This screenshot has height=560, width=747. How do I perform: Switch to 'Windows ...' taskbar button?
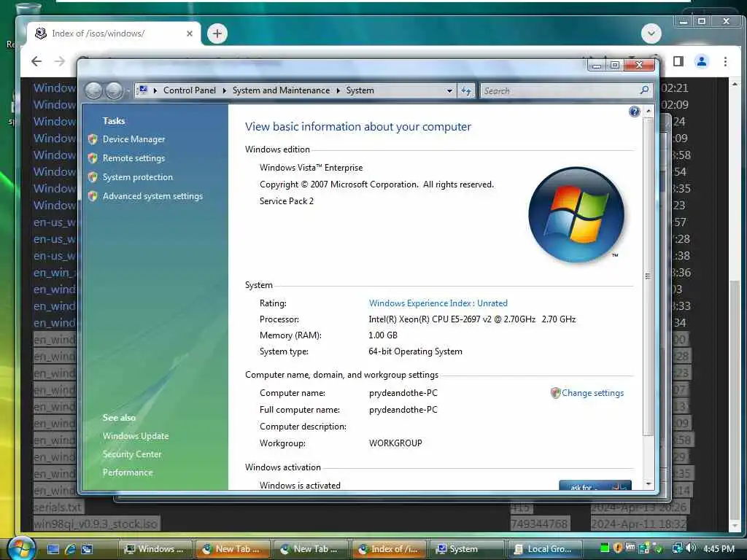click(155, 549)
